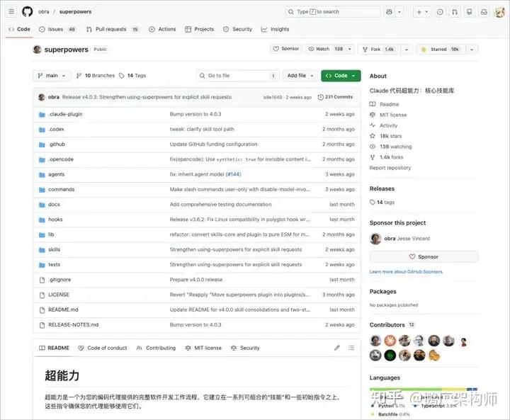Click the 14 Tags link
This screenshot has height=420, width=510.
[x=132, y=76]
